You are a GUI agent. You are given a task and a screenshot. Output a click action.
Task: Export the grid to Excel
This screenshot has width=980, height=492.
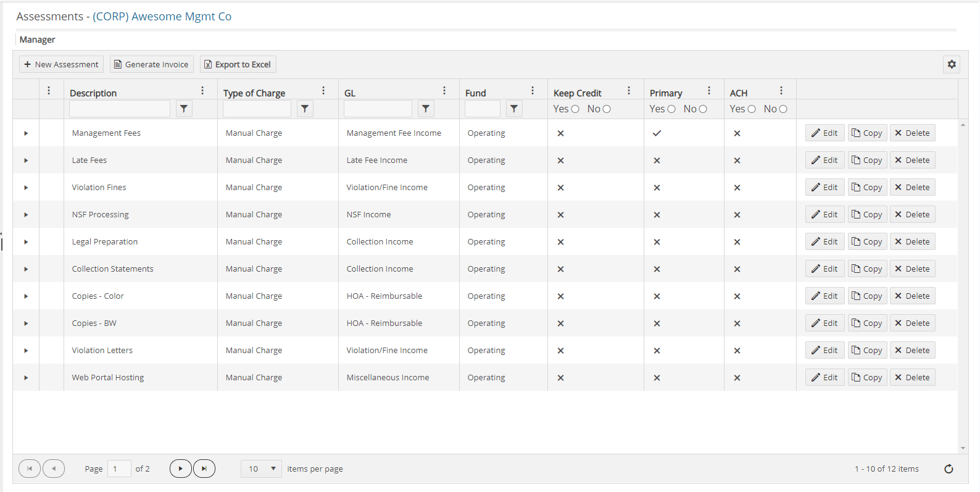(238, 64)
